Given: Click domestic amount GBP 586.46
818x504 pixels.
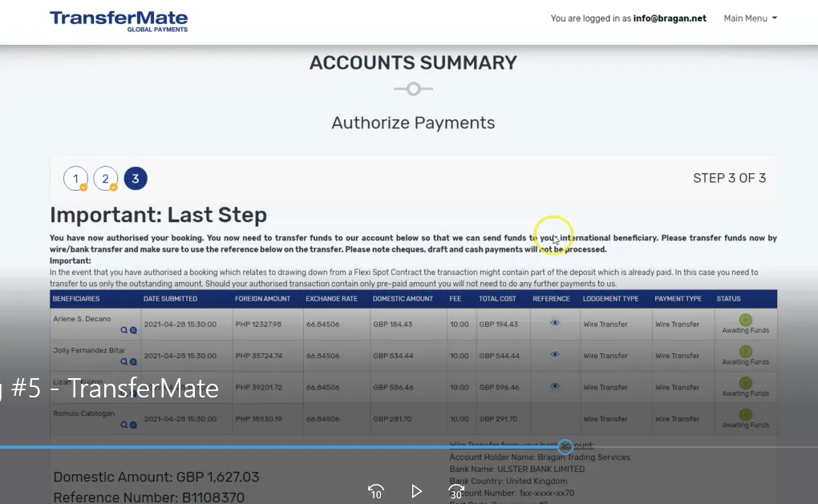Looking at the screenshot, I should 393,387.
